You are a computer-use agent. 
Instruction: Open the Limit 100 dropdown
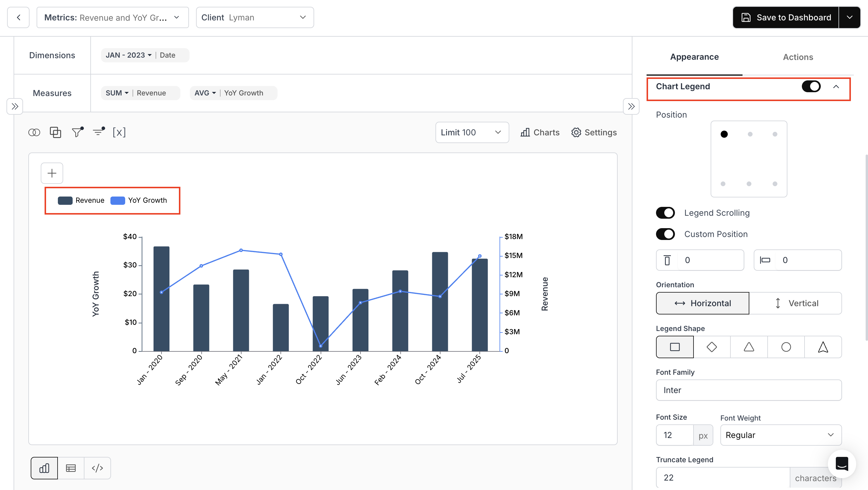pos(472,132)
